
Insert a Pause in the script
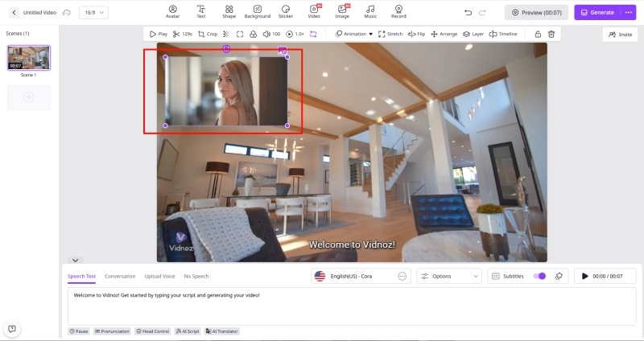(78, 331)
